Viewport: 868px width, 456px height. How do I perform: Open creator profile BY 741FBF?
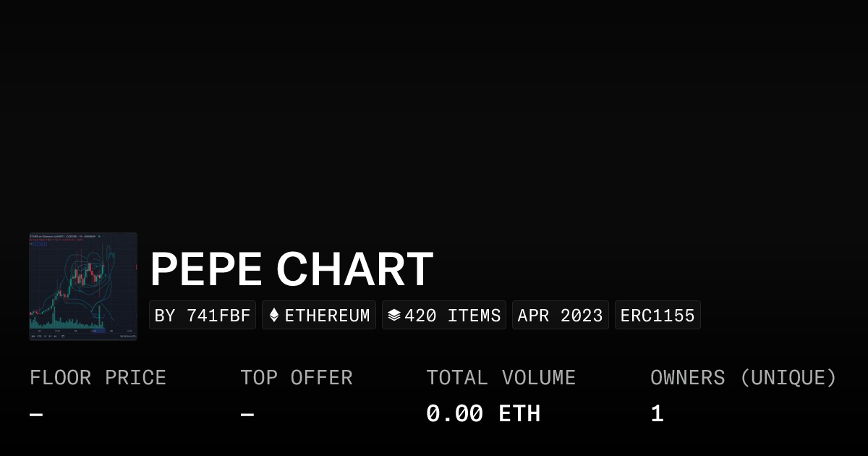(x=203, y=316)
